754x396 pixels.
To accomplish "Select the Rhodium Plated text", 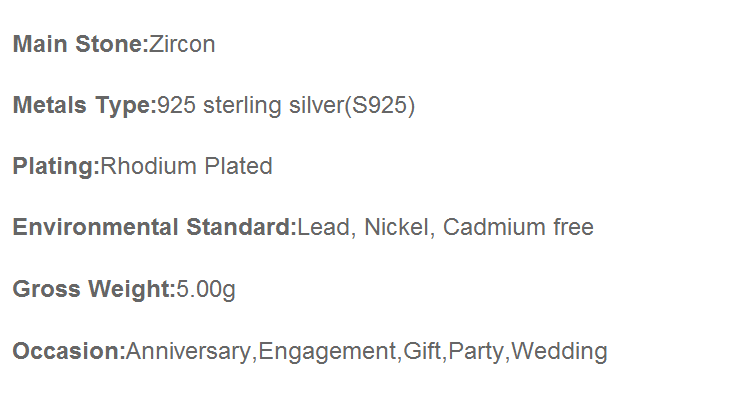I will tap(187, 166).
